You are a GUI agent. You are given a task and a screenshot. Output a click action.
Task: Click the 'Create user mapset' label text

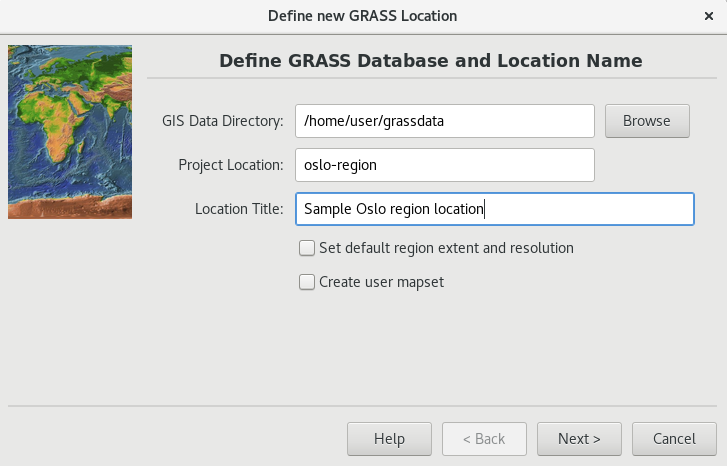point(381,282)
